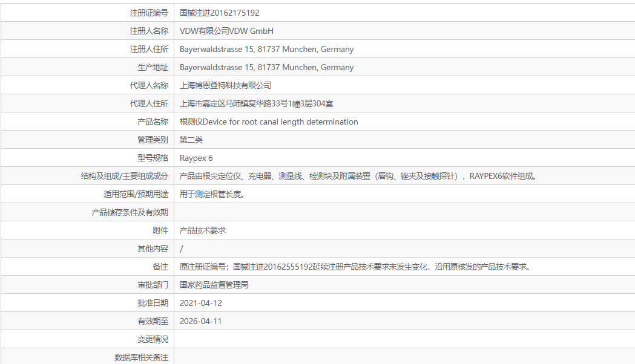This screenshot has width=635, height=364.
Task: Click the 代理人住所 label
Action: coord(149,103)
